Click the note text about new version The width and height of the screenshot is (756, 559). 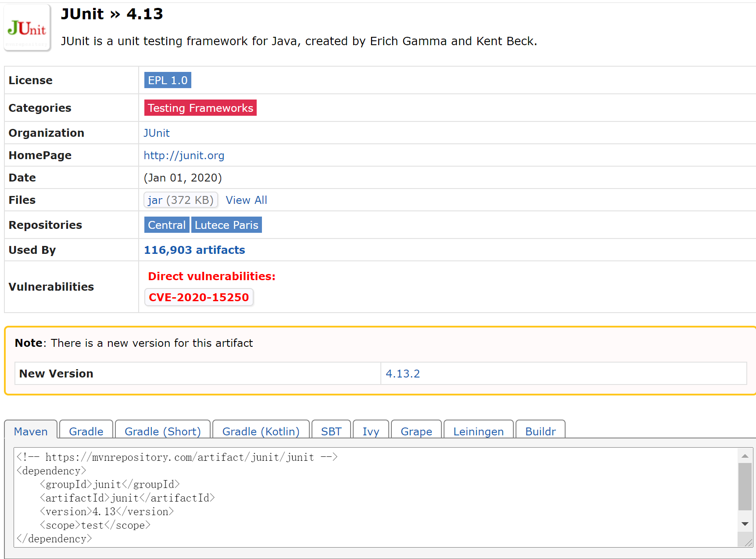(x=134, y=343)
